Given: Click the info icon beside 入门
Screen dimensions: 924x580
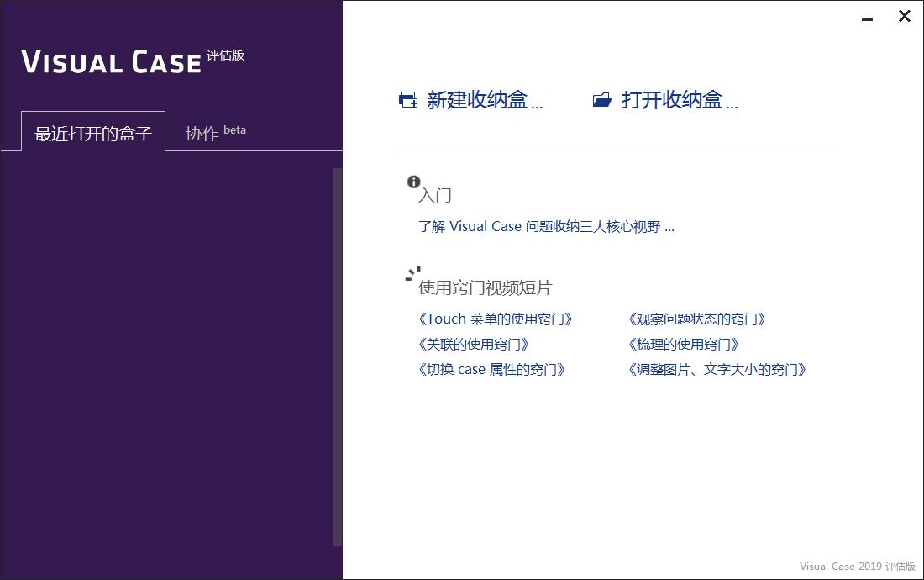Looking at the screenshot, I should pyautogui.click(x=413, y=182).
